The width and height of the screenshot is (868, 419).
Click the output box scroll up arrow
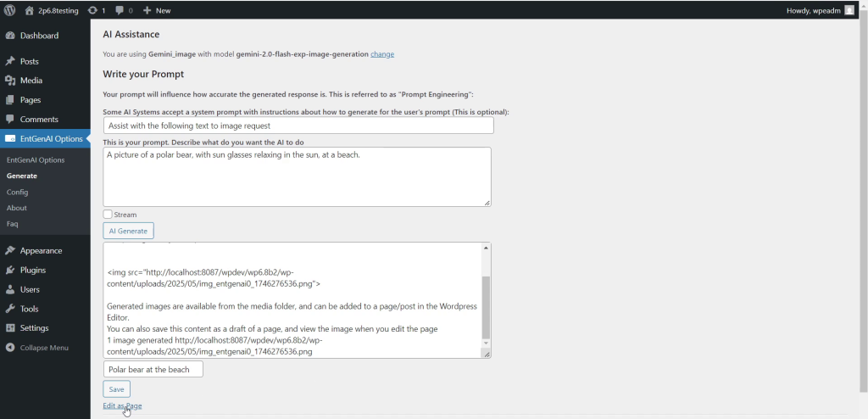(x=486, y=247)
